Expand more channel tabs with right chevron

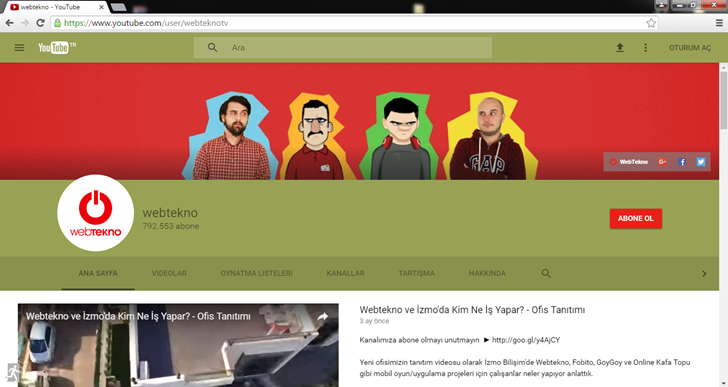pyautogui.click(x=704, y=274)
